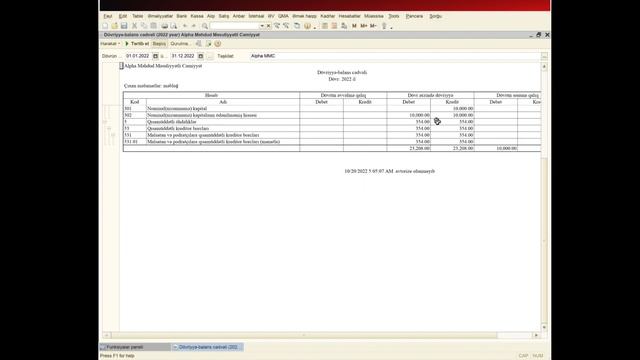640x360 pixels.
Task: Open the calendar picker for end date 31.12.2022
Action: click(x=200, y=56)
